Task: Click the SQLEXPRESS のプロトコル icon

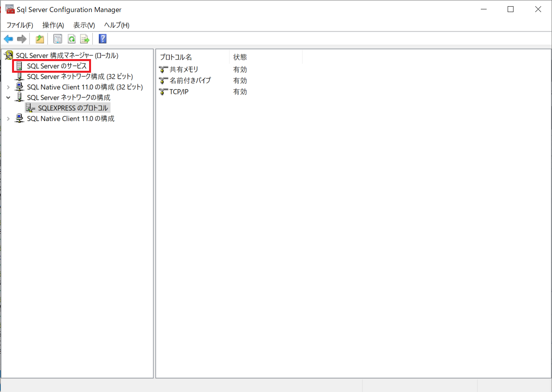Action: [30, 108]
